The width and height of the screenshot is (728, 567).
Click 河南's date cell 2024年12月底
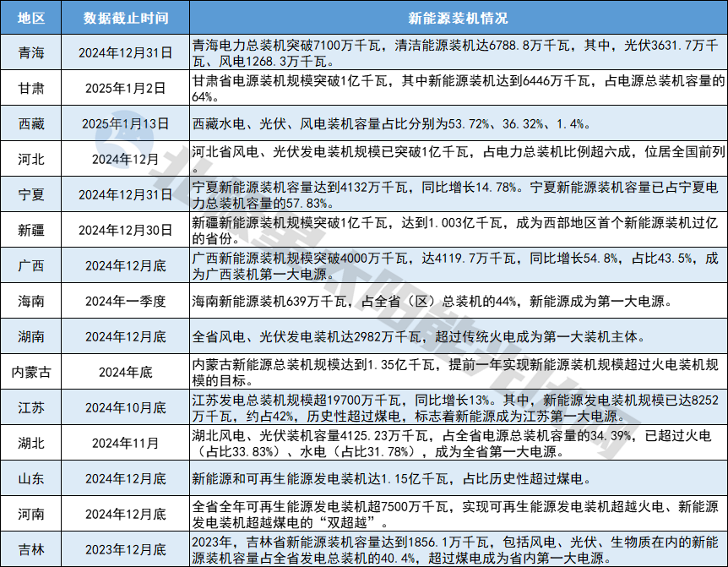(125, 514)
